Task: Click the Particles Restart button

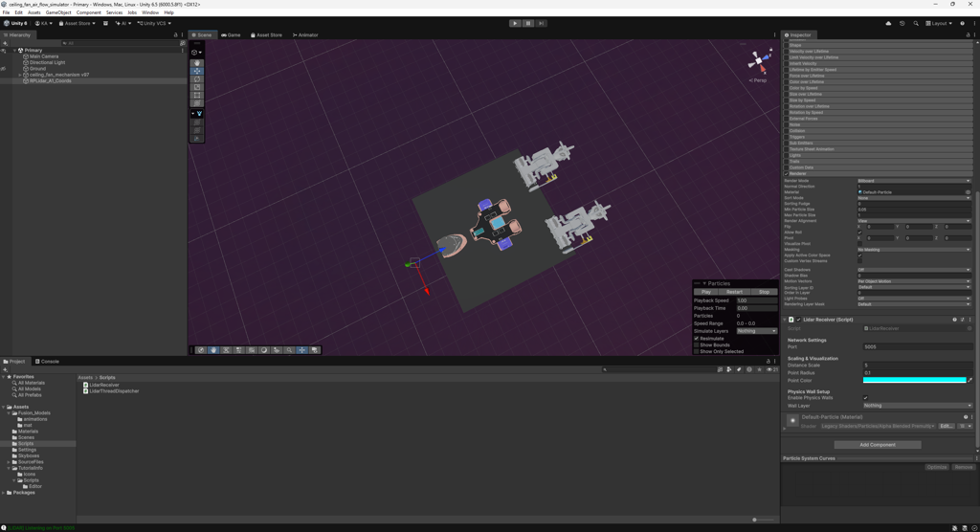Action: point(734,292)
